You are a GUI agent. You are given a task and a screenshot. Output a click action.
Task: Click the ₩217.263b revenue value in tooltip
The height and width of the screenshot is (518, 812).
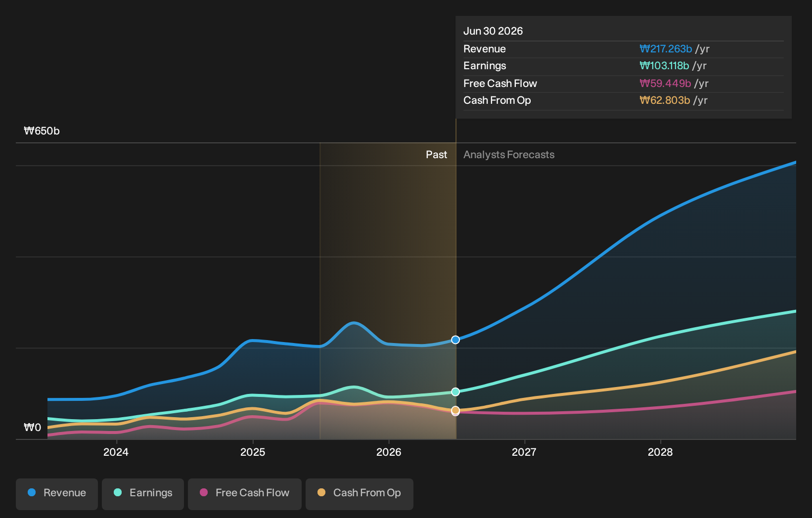[x=666, y=49]
